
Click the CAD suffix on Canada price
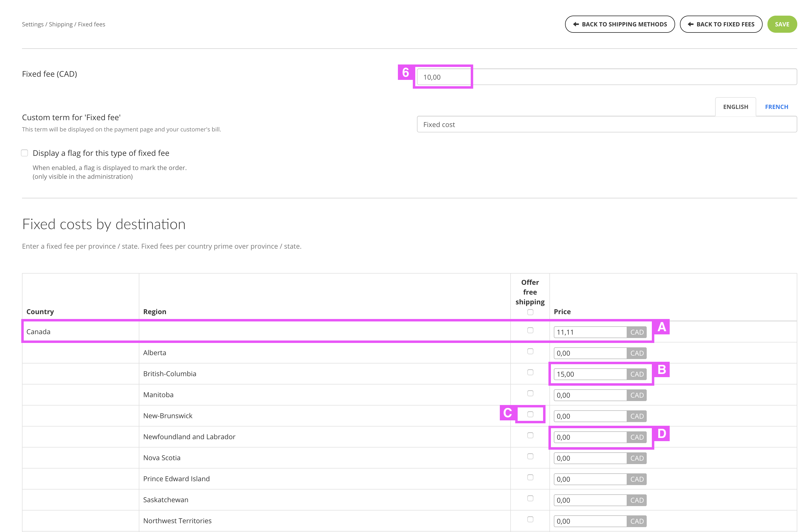coord(637,332)
